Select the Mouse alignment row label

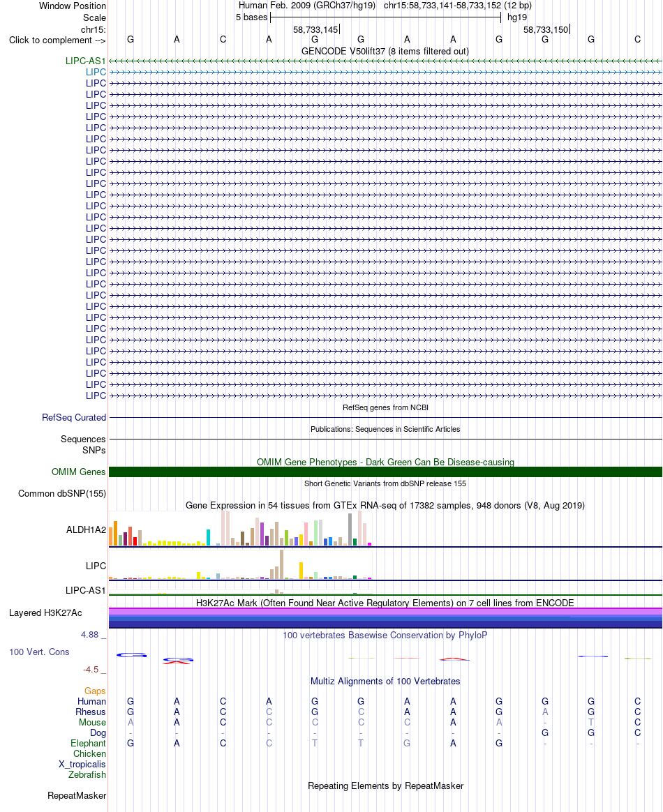point(92,723)
